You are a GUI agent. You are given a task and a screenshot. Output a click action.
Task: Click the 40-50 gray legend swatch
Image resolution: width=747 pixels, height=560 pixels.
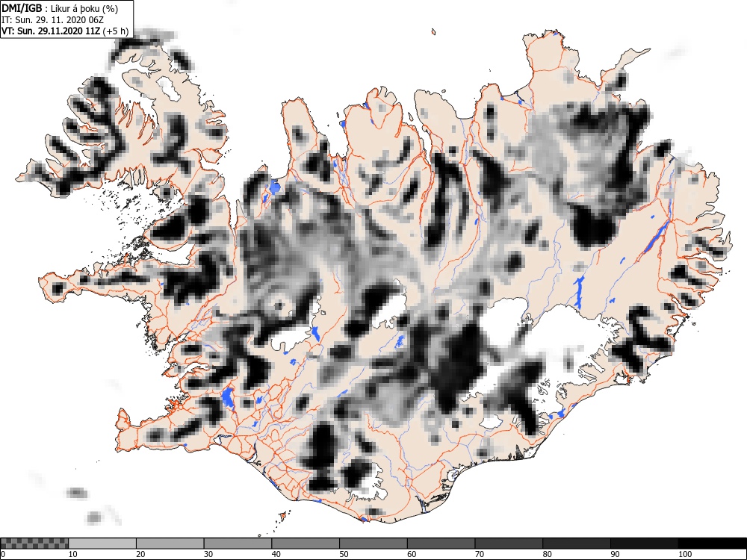click(x=306, y=544)
